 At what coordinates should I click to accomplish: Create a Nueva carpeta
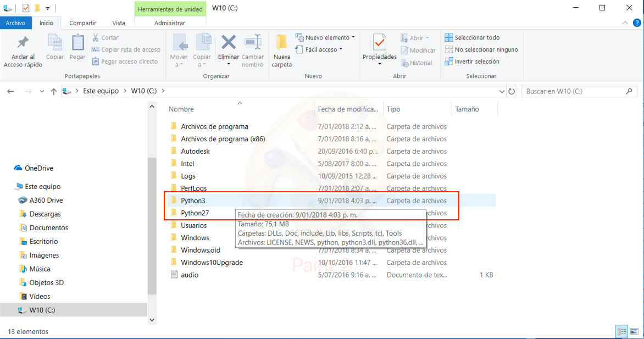click(x=282, y=51)
